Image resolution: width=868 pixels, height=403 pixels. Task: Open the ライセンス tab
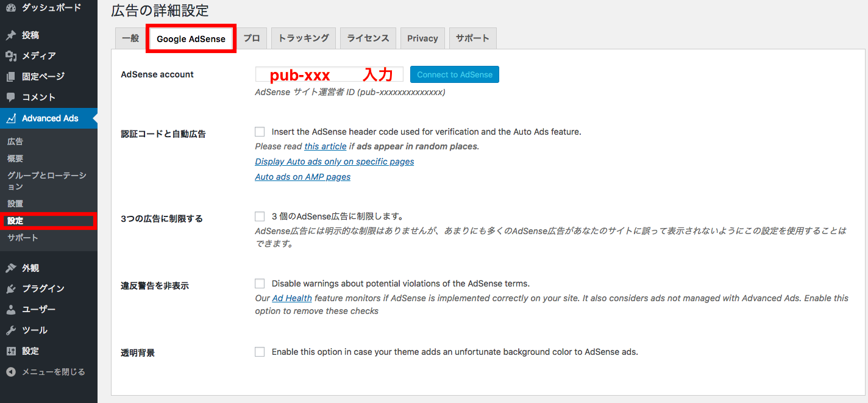(x=368, y=38)
